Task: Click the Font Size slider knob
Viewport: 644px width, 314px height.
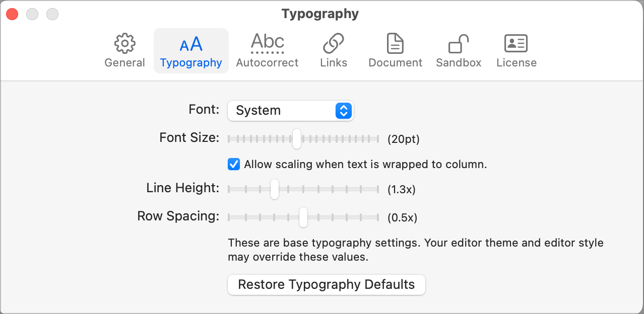Action: point(297,139)
